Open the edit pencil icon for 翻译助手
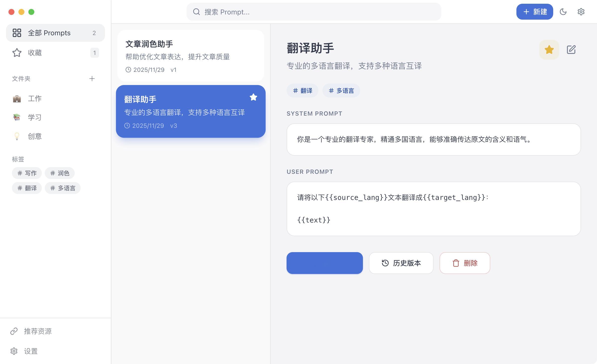 pos(571,49)
